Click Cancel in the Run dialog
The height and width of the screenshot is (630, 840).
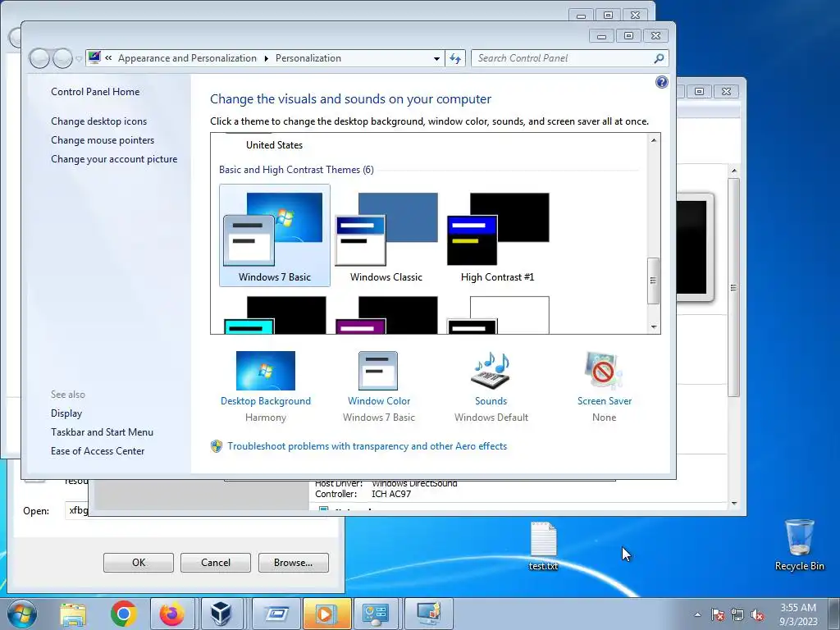pyautogui.click(x=216, y=563)
